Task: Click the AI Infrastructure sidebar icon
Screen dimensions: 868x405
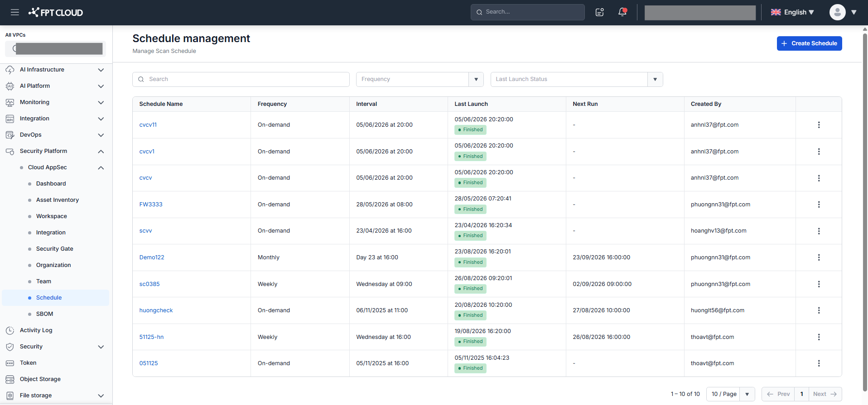Action: click(10, 70)
